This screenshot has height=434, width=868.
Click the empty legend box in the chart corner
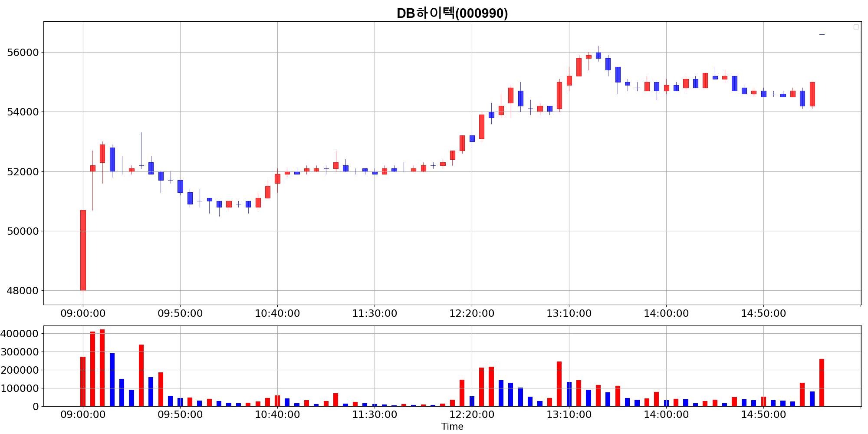856,27
